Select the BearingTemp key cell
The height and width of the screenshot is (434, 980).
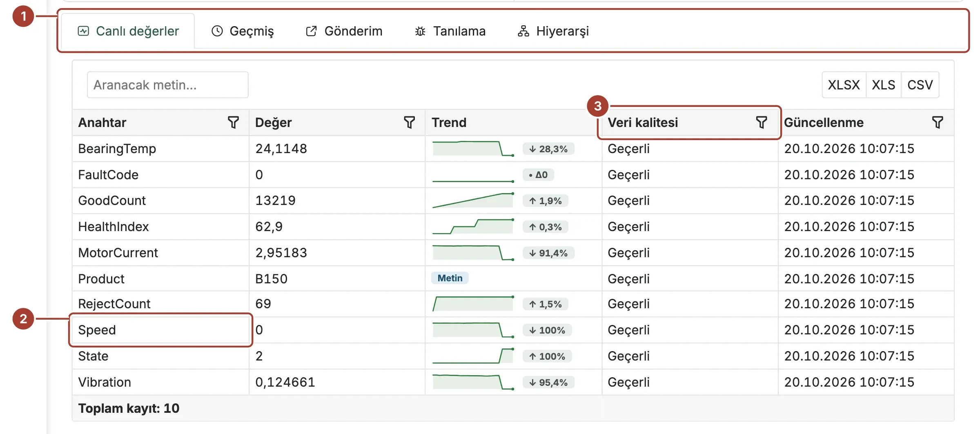point(161,149)
